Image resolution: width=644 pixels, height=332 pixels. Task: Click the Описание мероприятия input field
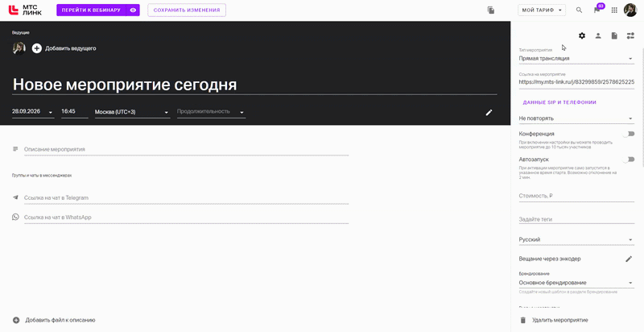pyautogui.click(x=186, y=150)
